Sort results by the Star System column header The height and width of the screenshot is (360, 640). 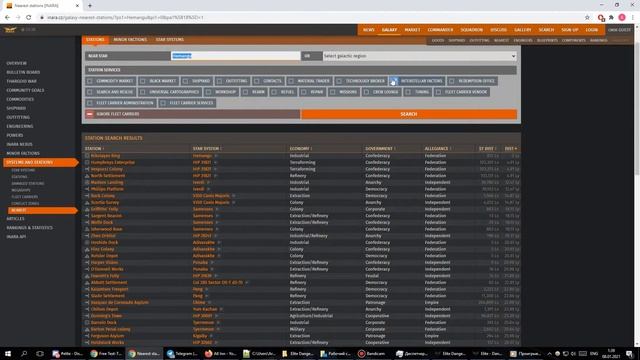206,149
